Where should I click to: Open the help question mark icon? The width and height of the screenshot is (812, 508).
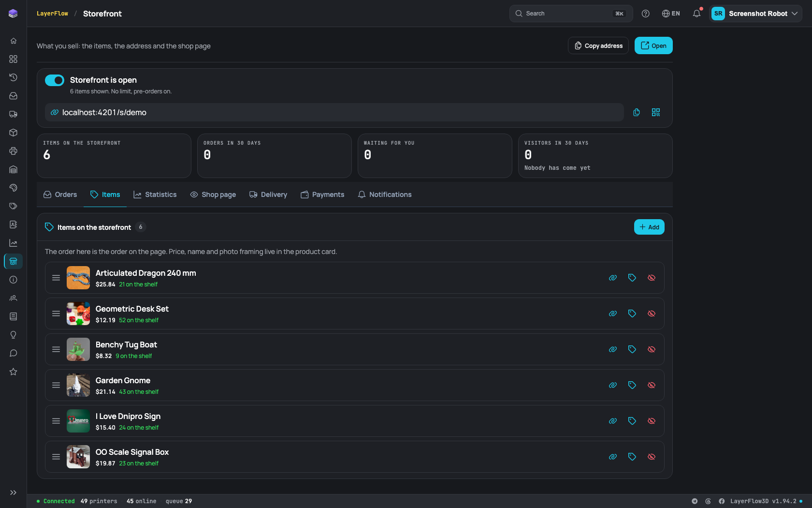646,14
